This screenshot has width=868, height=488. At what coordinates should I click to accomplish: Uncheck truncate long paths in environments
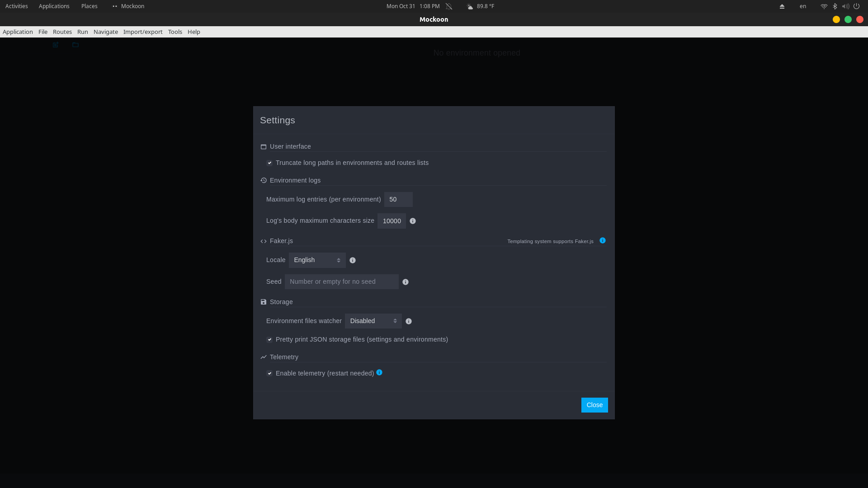click(269, 163)
